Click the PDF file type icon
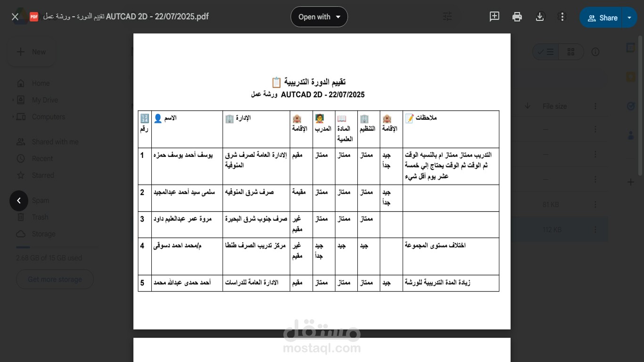The height and width of the screenshot is (362, 644). pyautogui.click(x=34, y=17)
